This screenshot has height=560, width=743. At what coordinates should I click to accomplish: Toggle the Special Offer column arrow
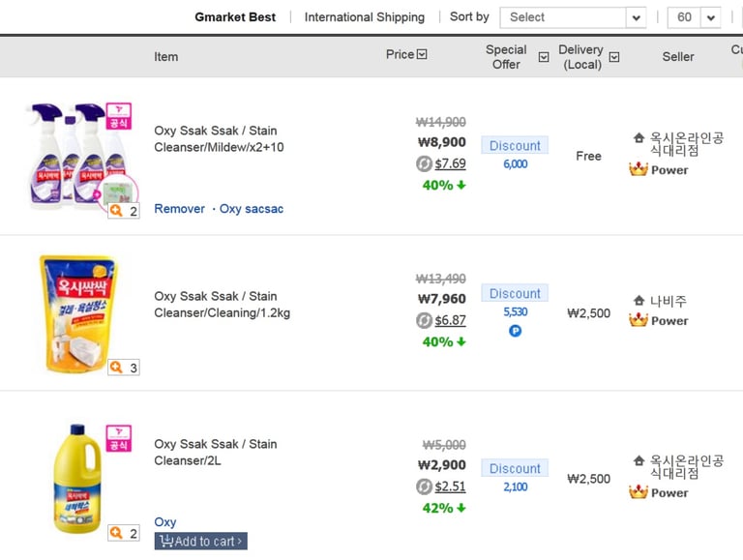(x=544, y=57)
